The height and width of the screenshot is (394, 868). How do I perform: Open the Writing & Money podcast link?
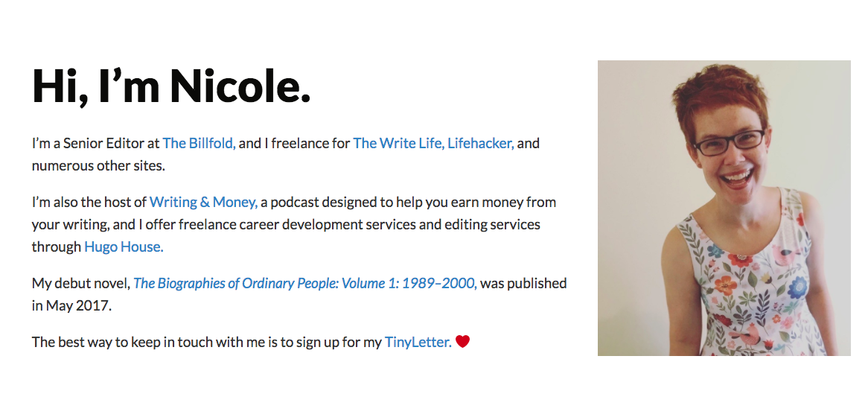click(204, 203)
